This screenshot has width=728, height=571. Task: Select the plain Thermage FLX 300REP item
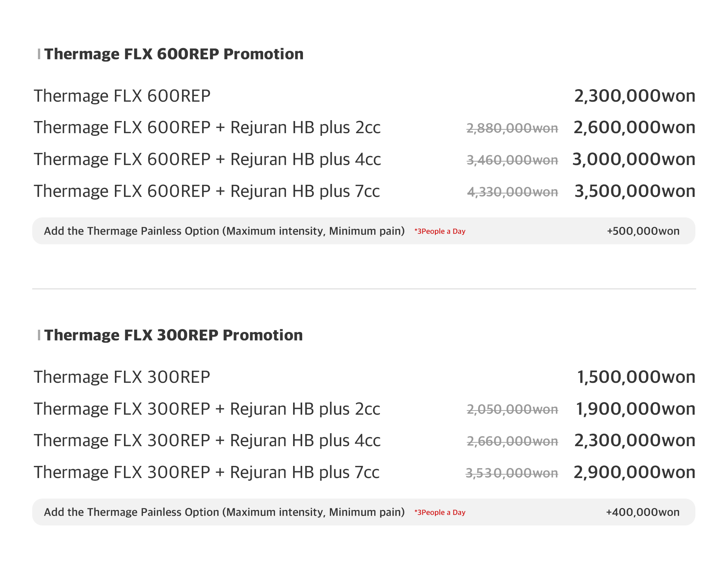[x=122, y=377]
